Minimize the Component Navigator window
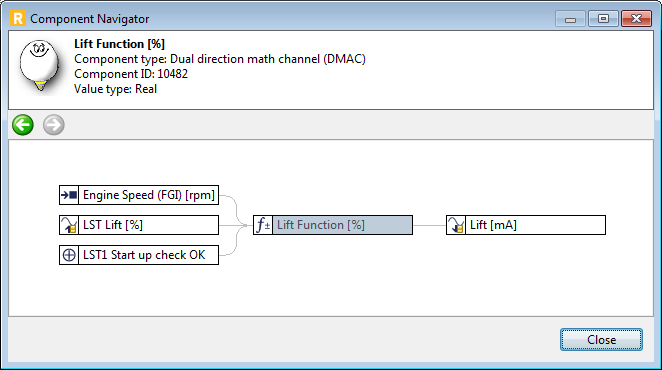The width and height of the screenshot is (662, 370). (x=570, y=19)
